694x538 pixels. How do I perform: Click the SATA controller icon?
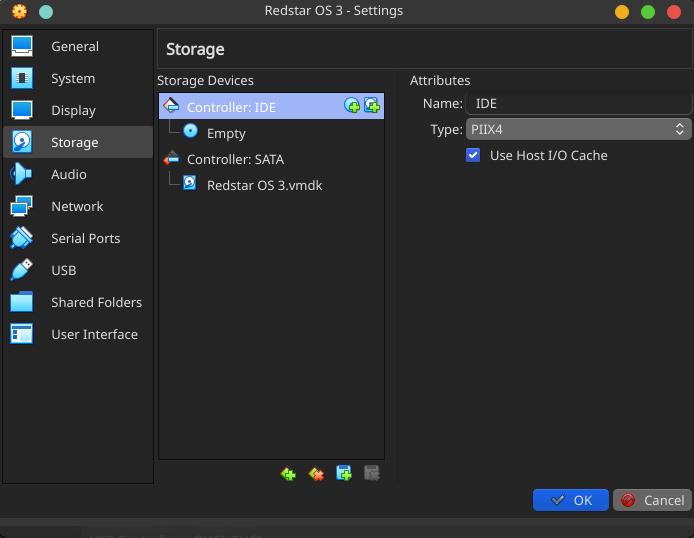[171, 158]
